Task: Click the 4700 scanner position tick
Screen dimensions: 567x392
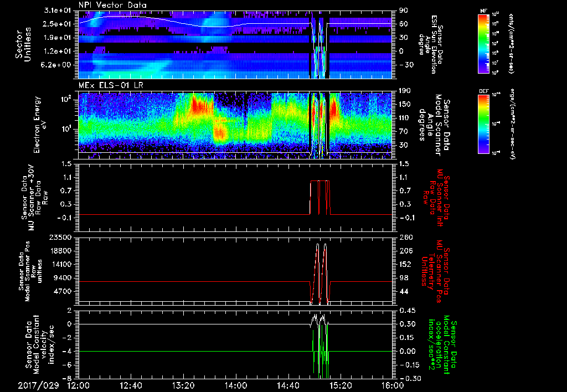Action: click(63, 291)
